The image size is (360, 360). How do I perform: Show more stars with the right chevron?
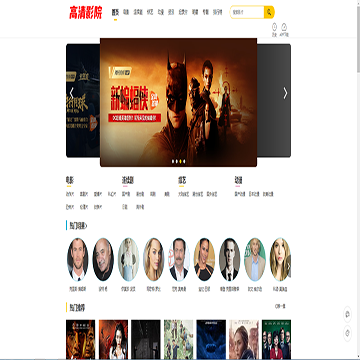point(288,266)
